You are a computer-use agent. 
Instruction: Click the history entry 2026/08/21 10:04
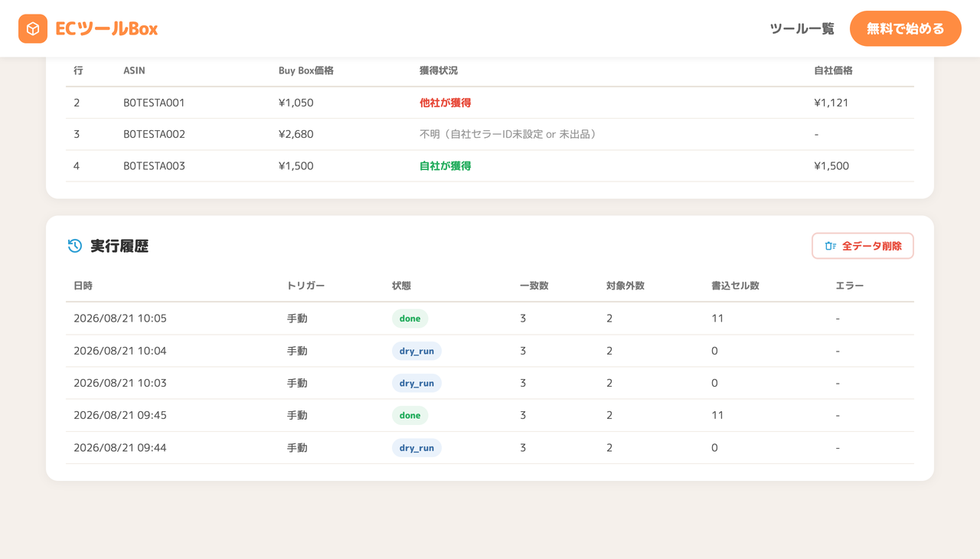120,351
